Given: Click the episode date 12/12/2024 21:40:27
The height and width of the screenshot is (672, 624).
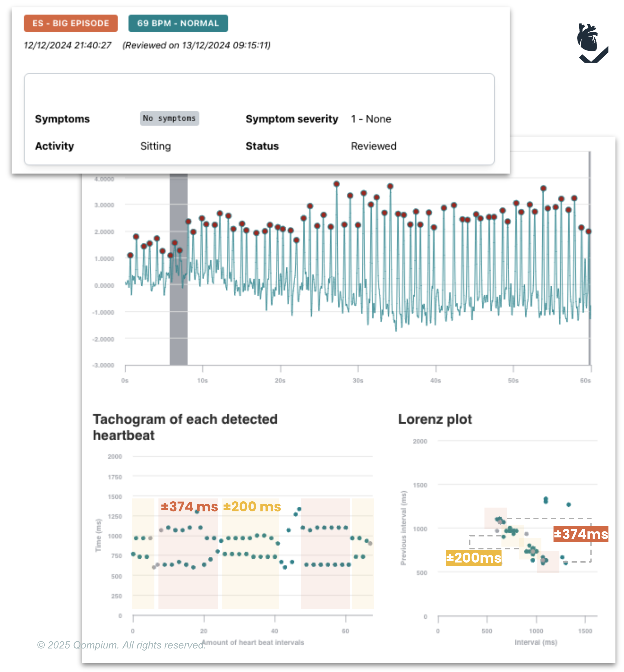Looking at the screenshot, I should pos(68,45).
